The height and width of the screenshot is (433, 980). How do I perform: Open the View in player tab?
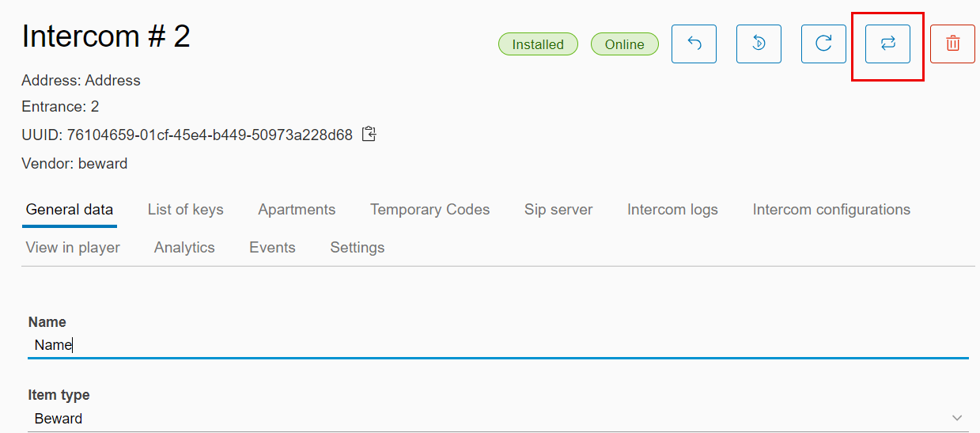tap(73, 248)
